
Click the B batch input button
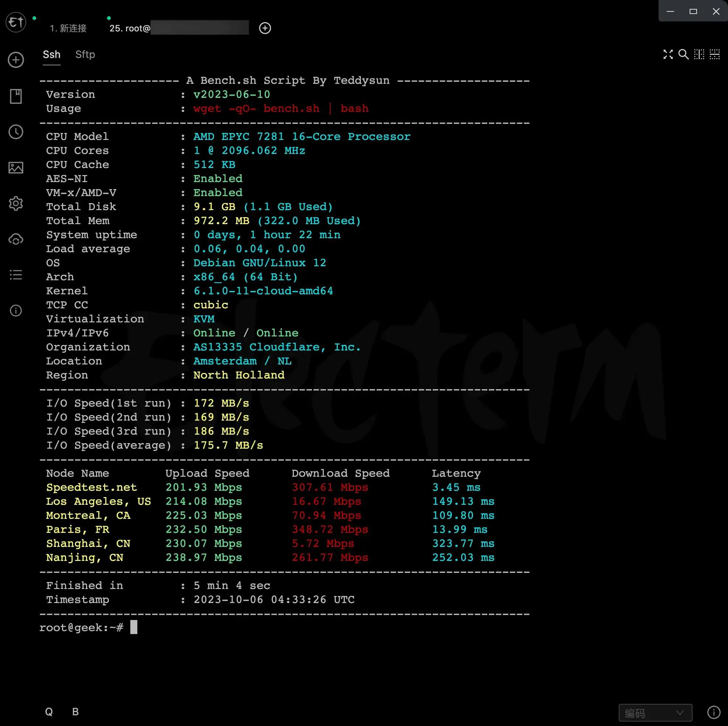click(75, 712)
